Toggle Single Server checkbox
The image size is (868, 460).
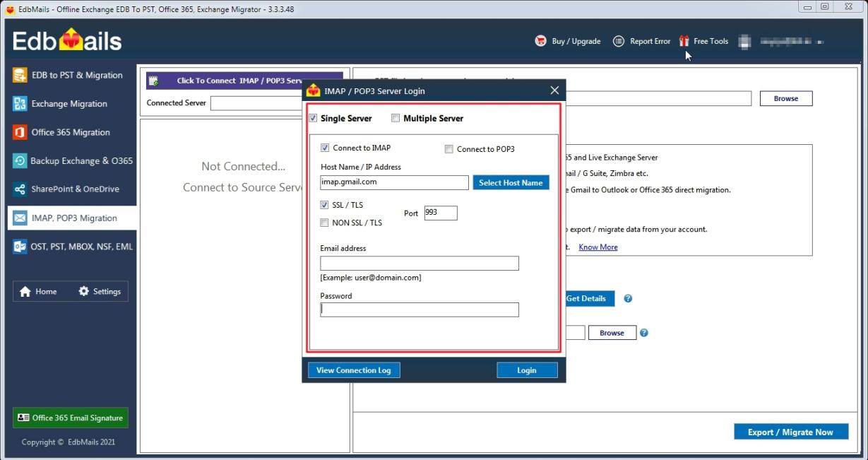(x=314, y=118)
